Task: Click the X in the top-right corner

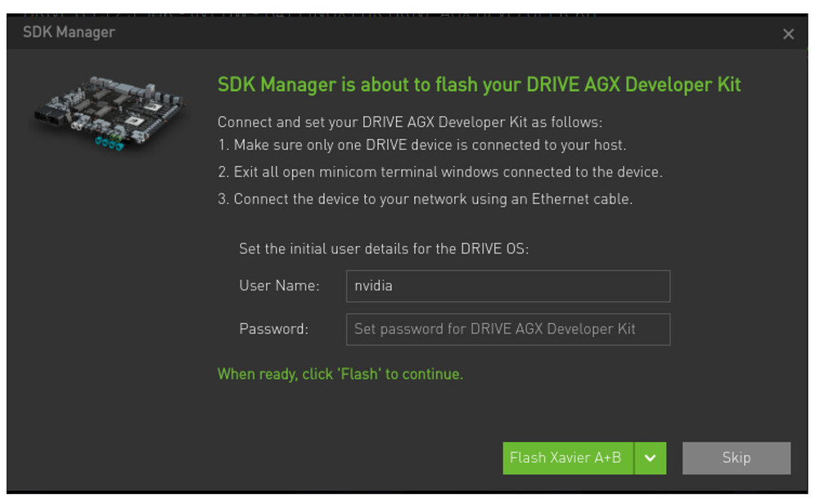Action: (x=788, y=34)
